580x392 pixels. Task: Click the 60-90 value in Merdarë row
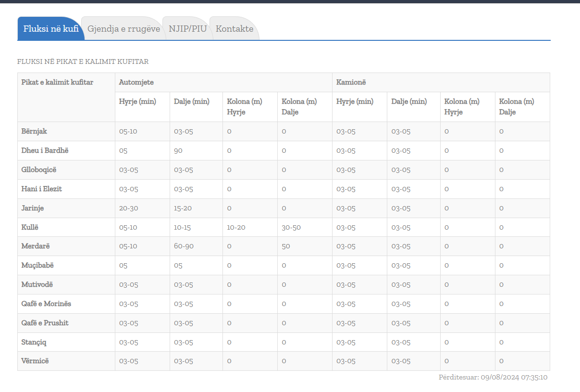point(184,246)
